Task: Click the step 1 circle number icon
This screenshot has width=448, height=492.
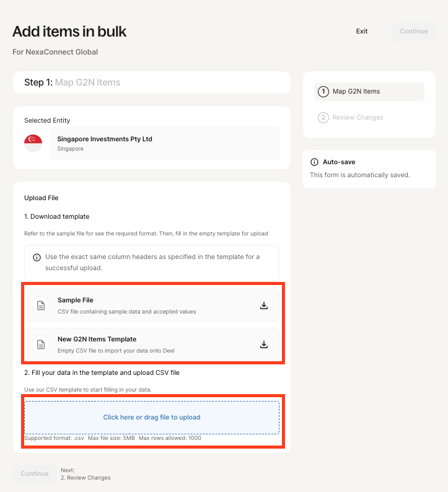Action: coord(323,92)
